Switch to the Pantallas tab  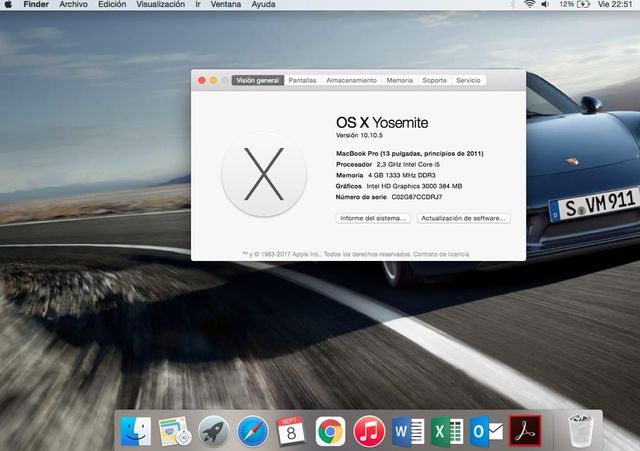[302, 80]
